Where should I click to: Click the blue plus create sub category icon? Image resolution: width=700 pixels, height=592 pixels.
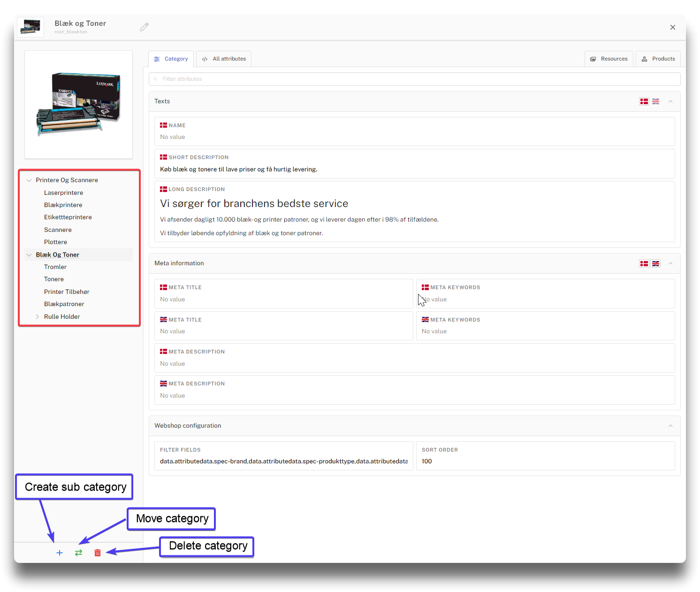(60, 553)
